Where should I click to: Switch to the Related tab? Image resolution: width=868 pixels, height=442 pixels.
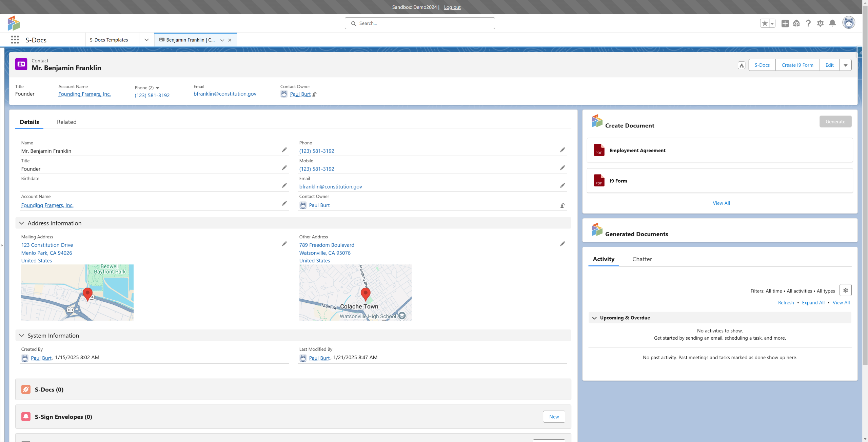click(66, 122)
